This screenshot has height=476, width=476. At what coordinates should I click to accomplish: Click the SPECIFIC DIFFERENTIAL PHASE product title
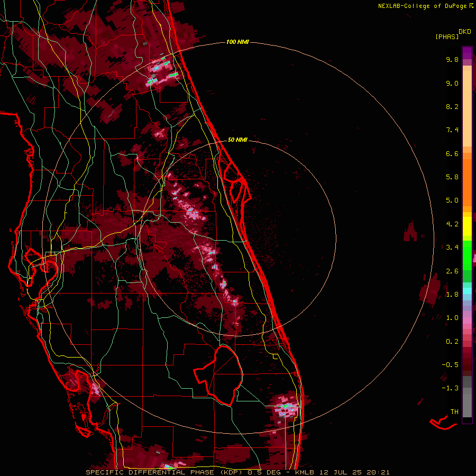150,472
